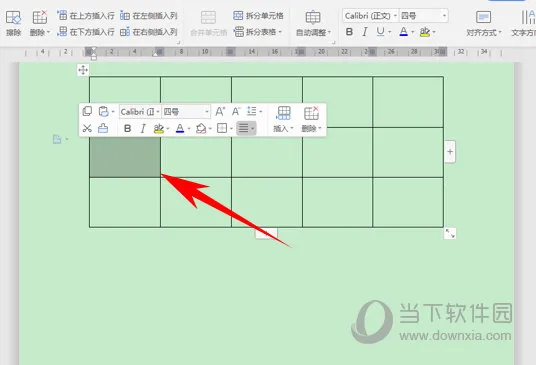Screen dimensions: 536x365
Task: Click the paste icon in floating toolbar
Action: click(103, 111)
